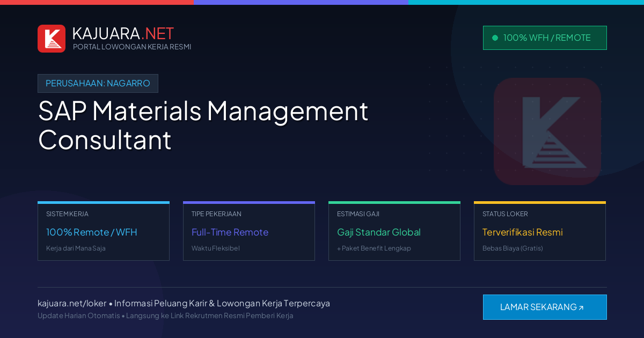Click the 100% WFH / REMOTE badge
Image resolution: width=644 pixels, height=338 pixels.
pos(545,38)
